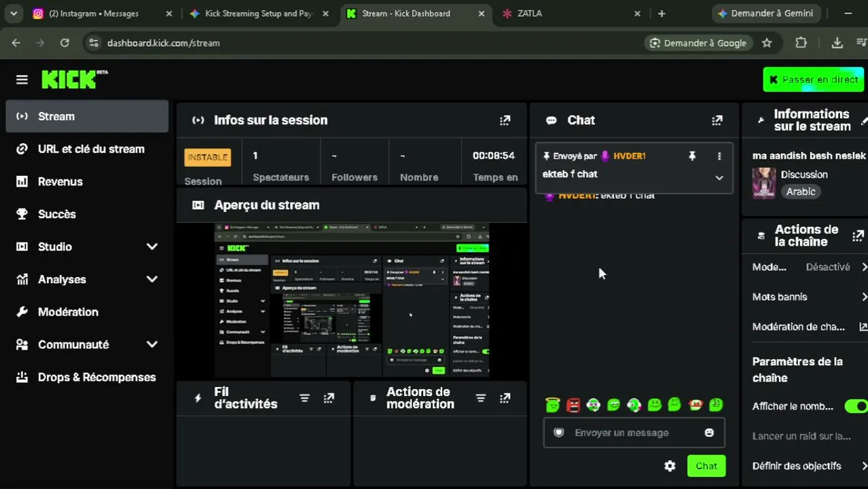
Task: Pop out the Chat panel
Action: [x=717, y=120]
